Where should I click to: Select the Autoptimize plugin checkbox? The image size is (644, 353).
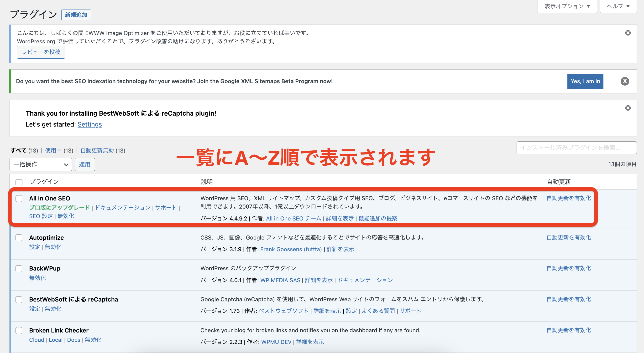click(19, 238)
